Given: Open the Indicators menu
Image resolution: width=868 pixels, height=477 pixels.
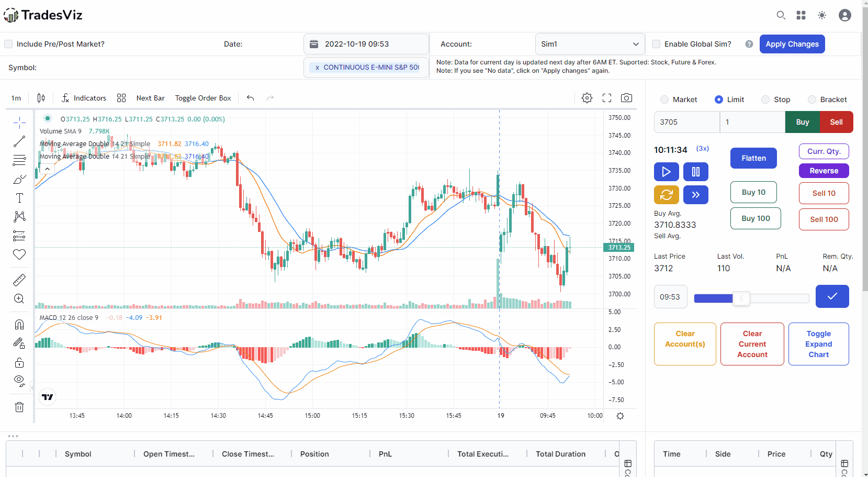Looking at the screenshot, I should pos(84,98).
